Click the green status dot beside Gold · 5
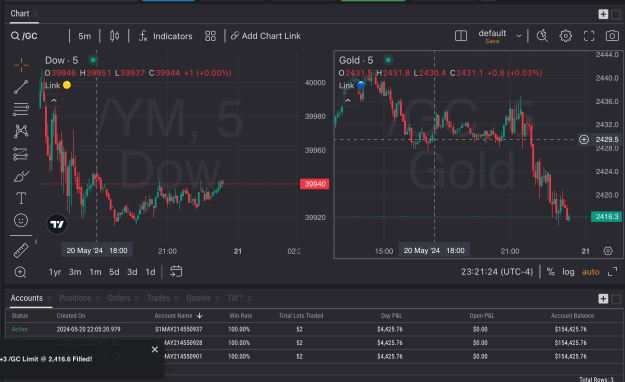This screenshot has width=625, height=382. pos(388,60)
